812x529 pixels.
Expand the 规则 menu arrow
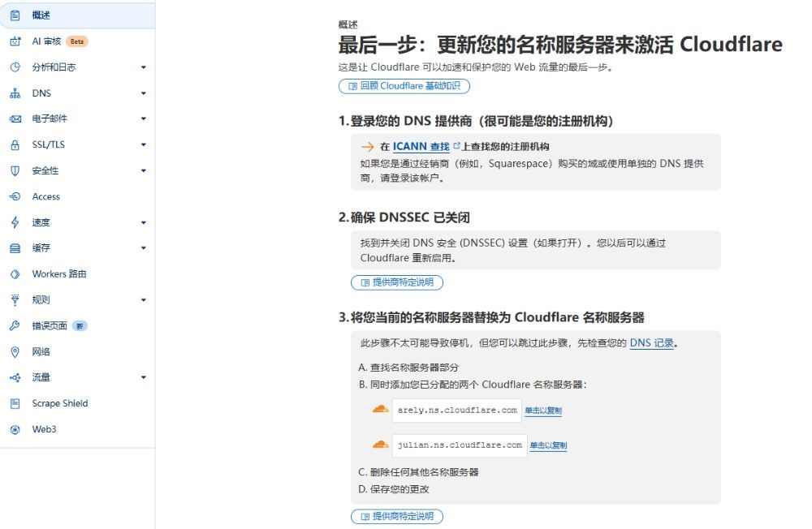(144, 299)
